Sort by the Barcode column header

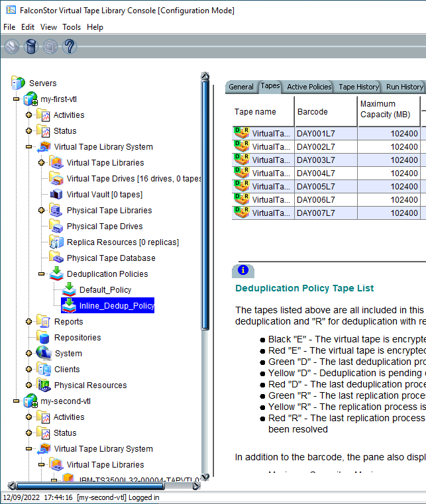point(326,111)
